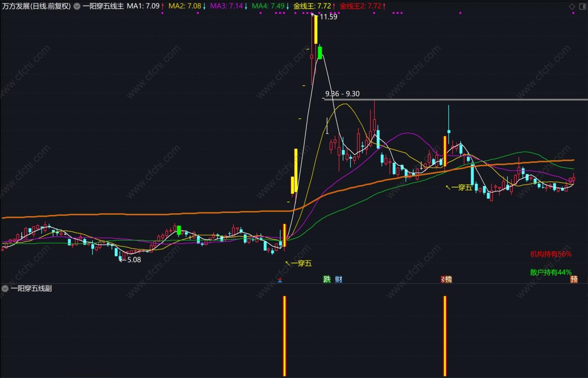Click the second 一穿五 signal label
The width and height of the screenshot is (588, 378).
(462, 187)
